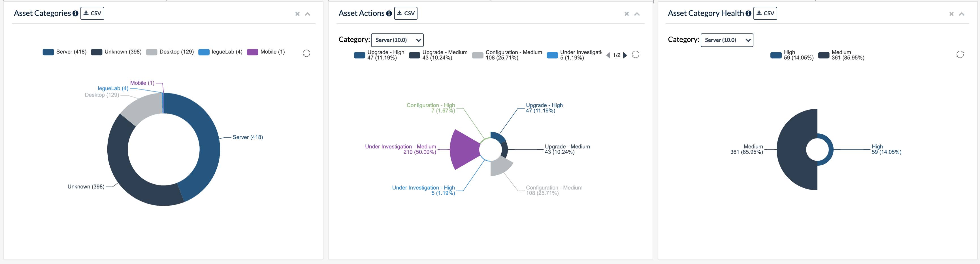980x264 pixels.
Task: Refresh the Asset Category Health chart
Action: 960,55
